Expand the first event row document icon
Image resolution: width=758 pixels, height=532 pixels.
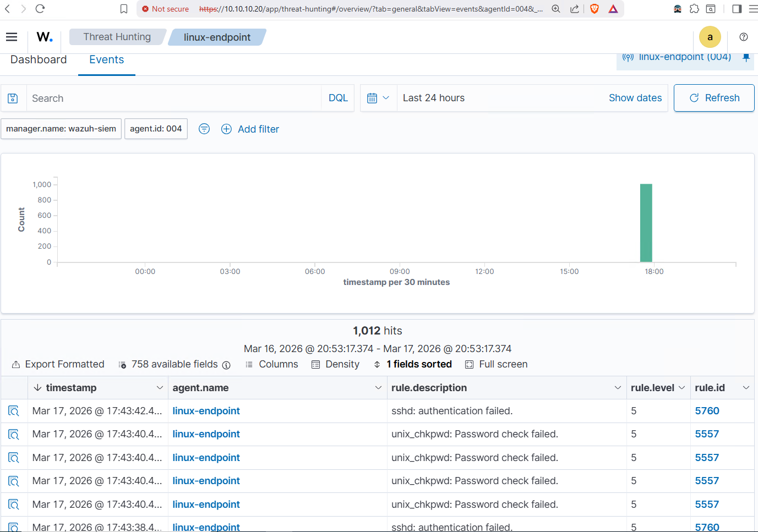click(13, 410)
